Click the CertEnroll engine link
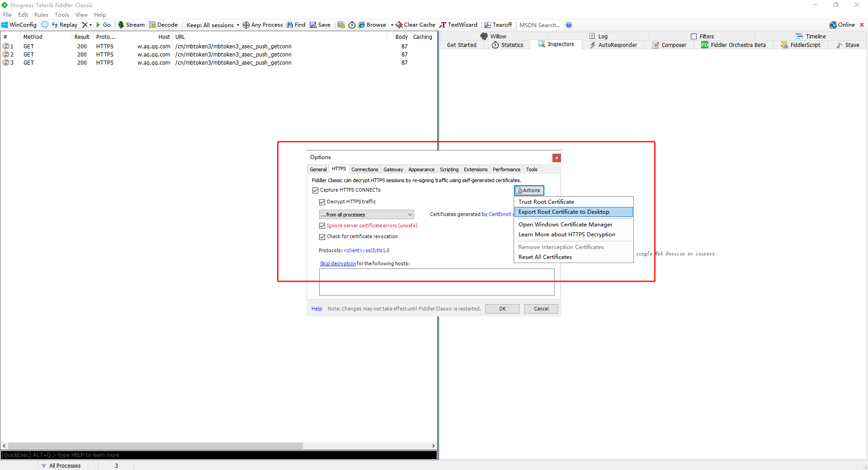868x470 pixels. (500, 214)
